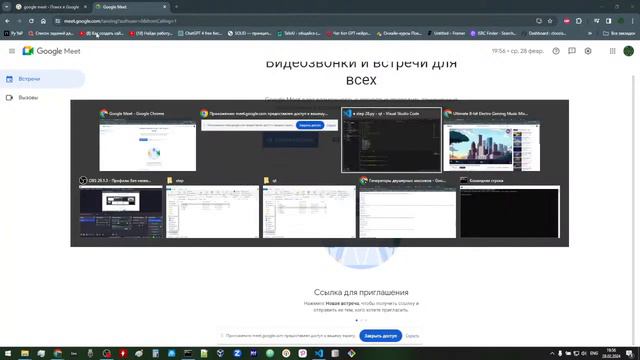
Task: Open the Windows Start menu
Action: tap(8, 353)
